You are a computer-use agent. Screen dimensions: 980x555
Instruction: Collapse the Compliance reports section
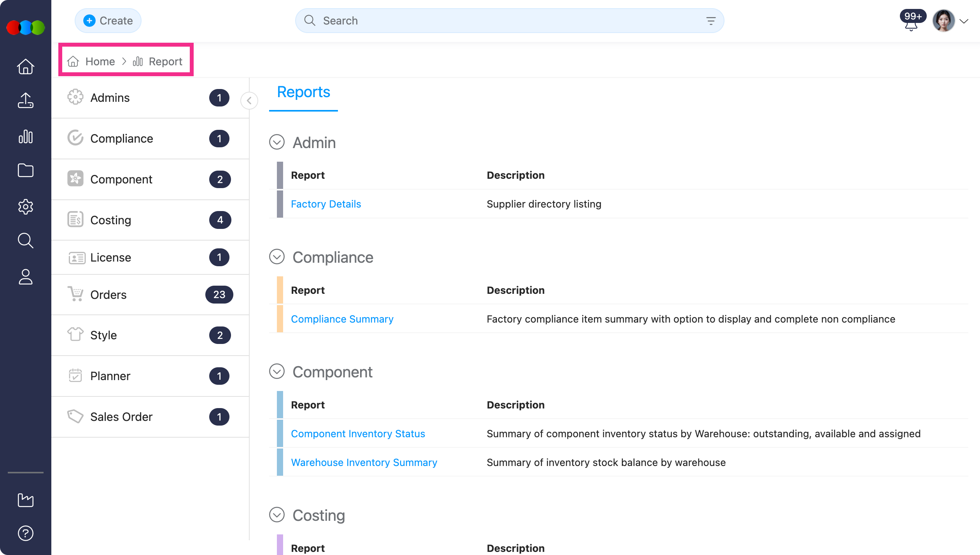coord(277,257)
